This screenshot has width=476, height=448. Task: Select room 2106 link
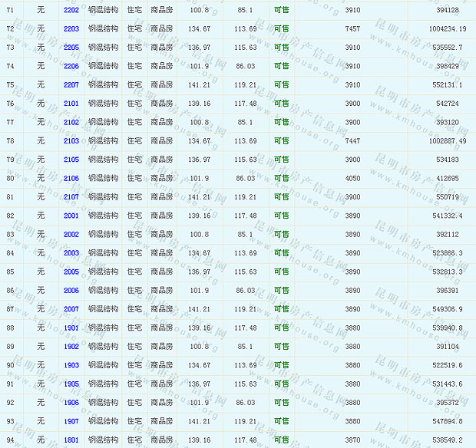pos(71,179)
